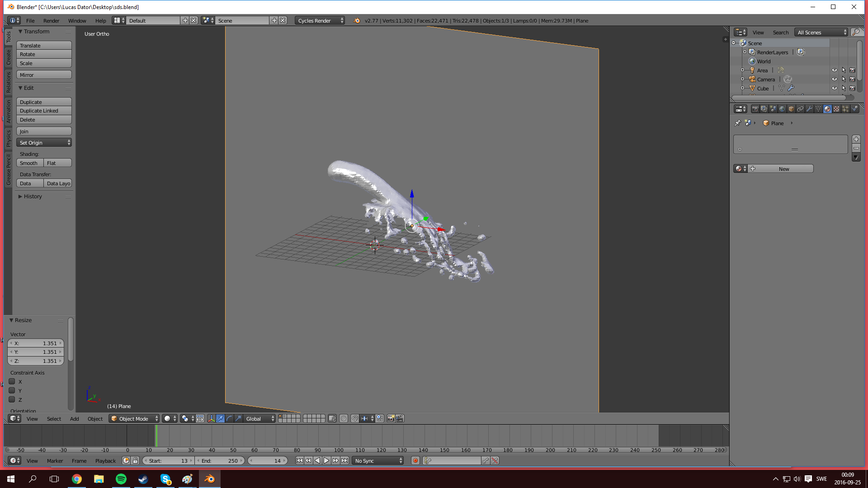The image size is (868, 488).
Task: Open the Particles properties tab
Action: coord(845,109)
